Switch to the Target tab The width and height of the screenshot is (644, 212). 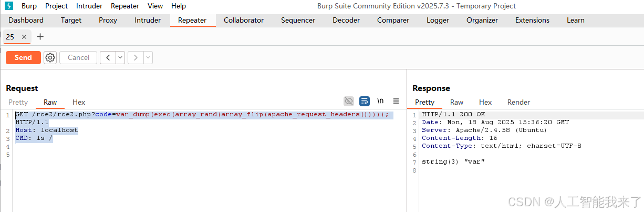71,21
